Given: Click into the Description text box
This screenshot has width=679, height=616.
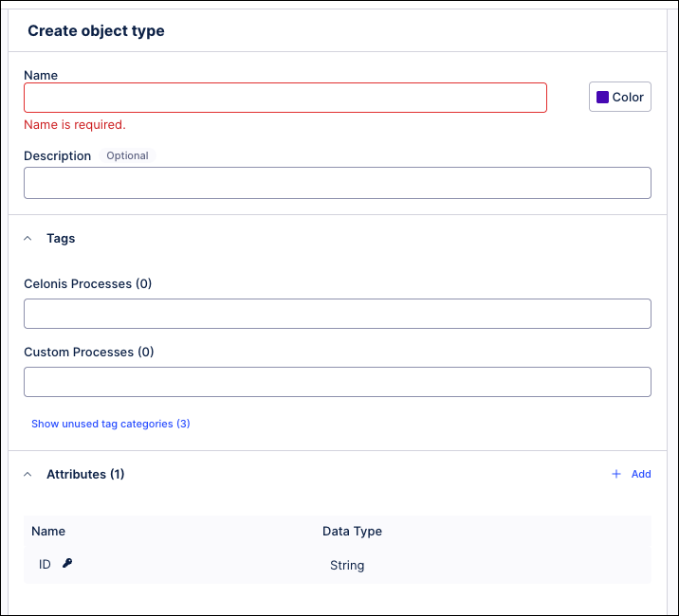Looking at the screenshot, I should (337, 183).
